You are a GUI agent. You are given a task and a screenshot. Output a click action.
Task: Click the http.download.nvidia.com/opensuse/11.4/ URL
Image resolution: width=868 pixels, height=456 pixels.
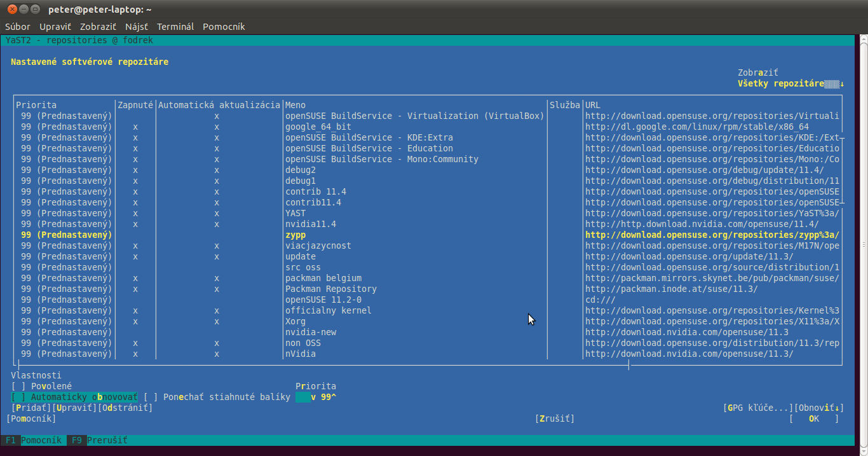(702, 224)
